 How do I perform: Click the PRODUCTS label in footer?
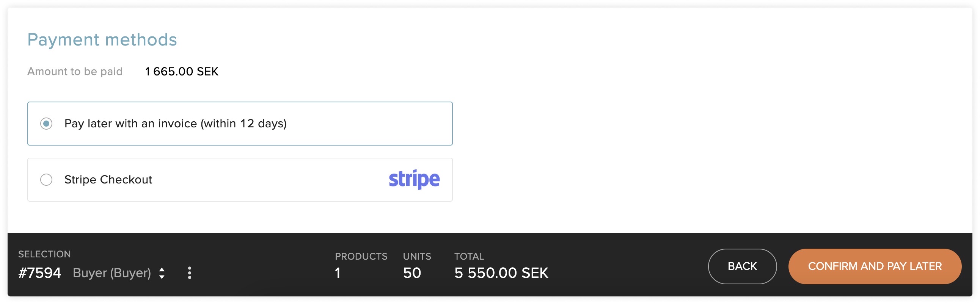(361, 257)
